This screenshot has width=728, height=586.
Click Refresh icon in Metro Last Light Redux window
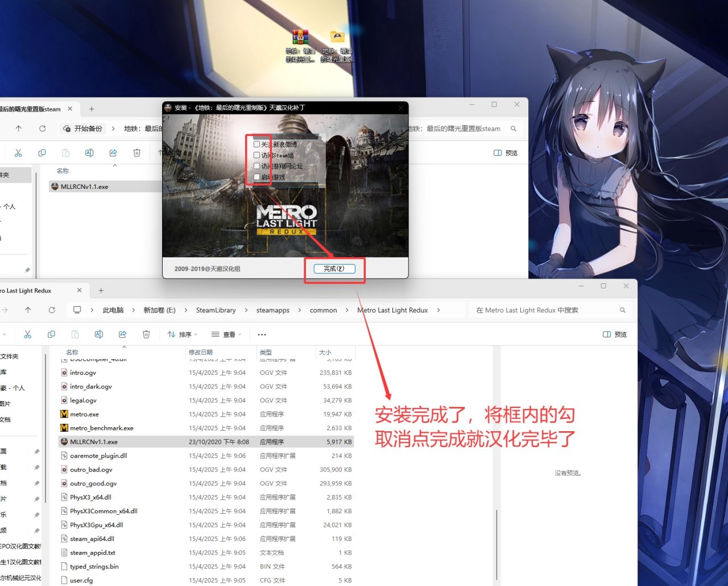point(52,310)
